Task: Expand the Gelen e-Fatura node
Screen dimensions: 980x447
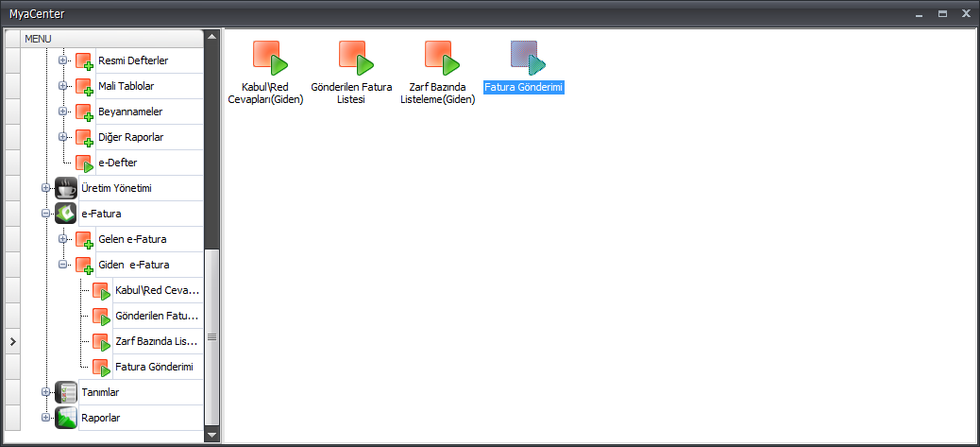Action: tap(62, 239)
